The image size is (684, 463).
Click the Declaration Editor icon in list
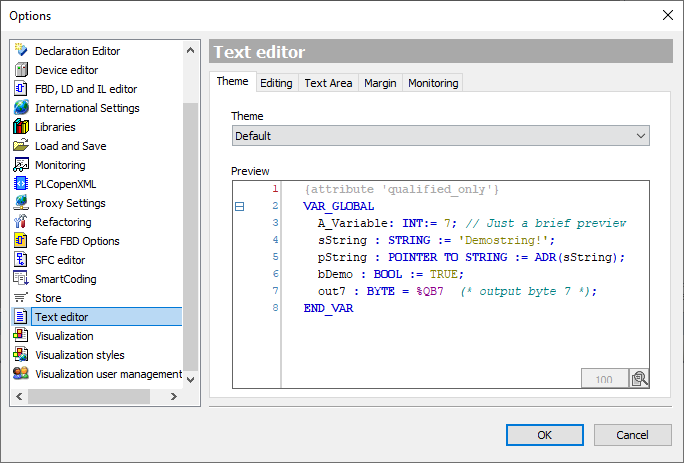21,51
